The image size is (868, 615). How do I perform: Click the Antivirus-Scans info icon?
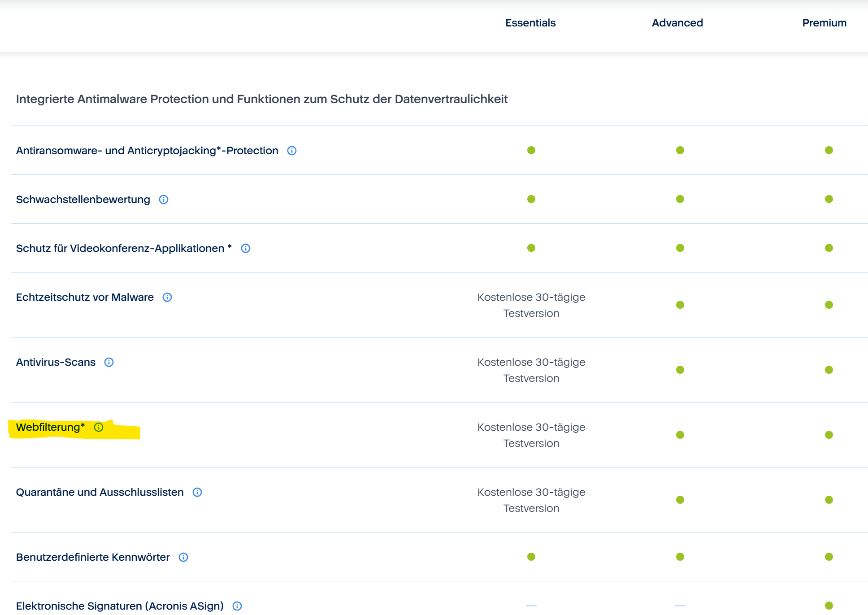pyautogui.click(x=109, y=362)
